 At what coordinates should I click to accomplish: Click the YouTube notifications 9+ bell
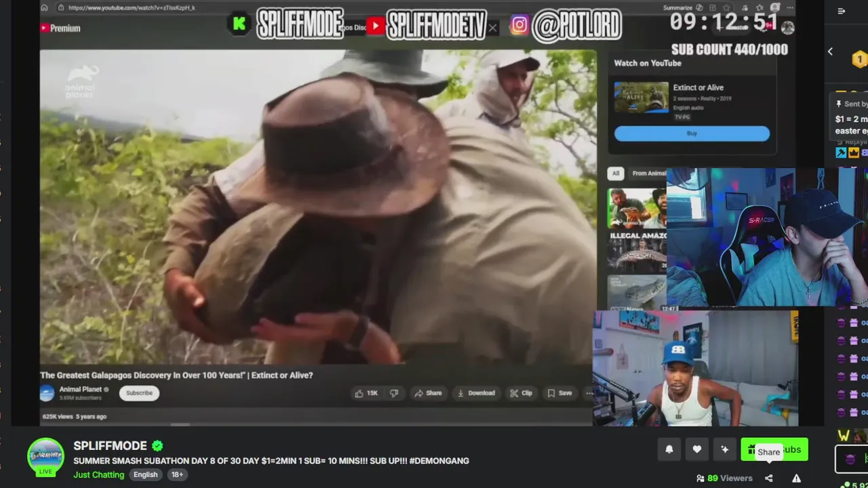pos(765,26)
